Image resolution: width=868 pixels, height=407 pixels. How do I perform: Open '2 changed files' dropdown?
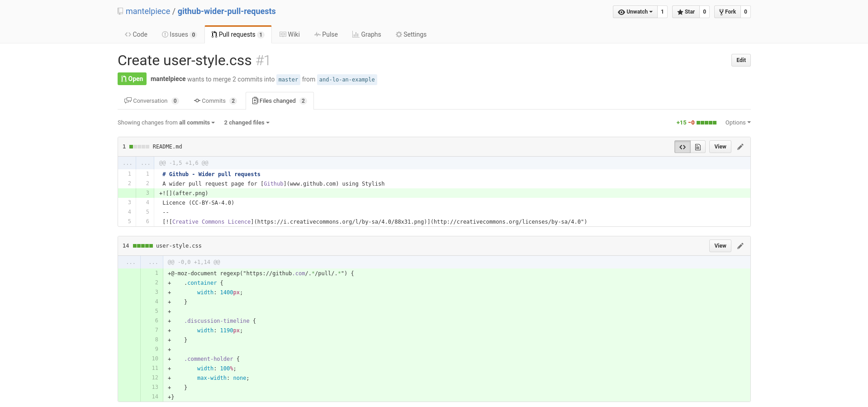[x=247, y=123]
